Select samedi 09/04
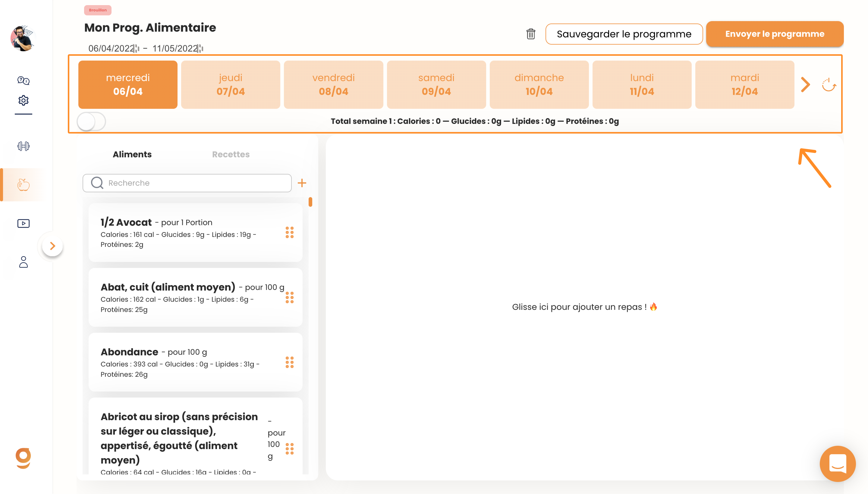Viewport: 868px width, 494px height. [x=436, y=85]
